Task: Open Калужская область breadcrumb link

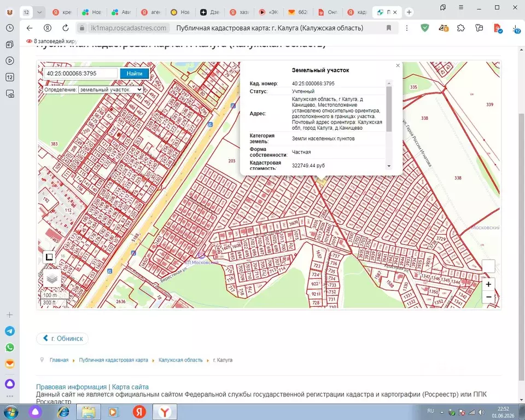Action: pos(180,360)
